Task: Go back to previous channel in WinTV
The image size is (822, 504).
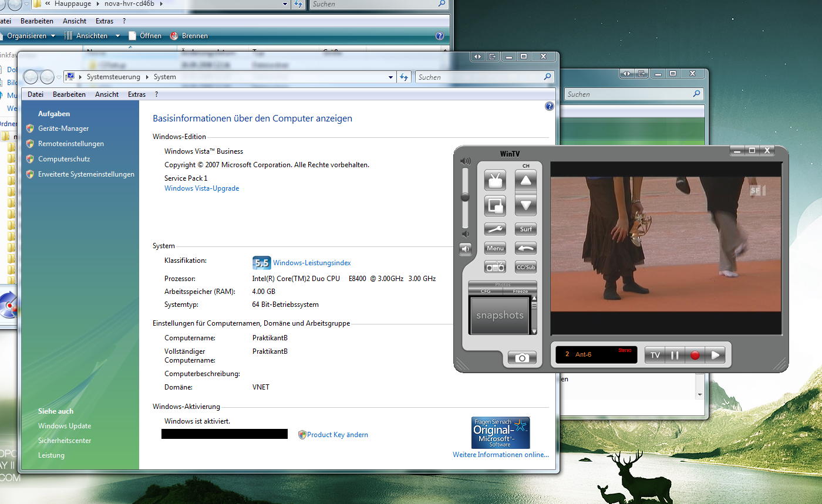Action: 525,248
